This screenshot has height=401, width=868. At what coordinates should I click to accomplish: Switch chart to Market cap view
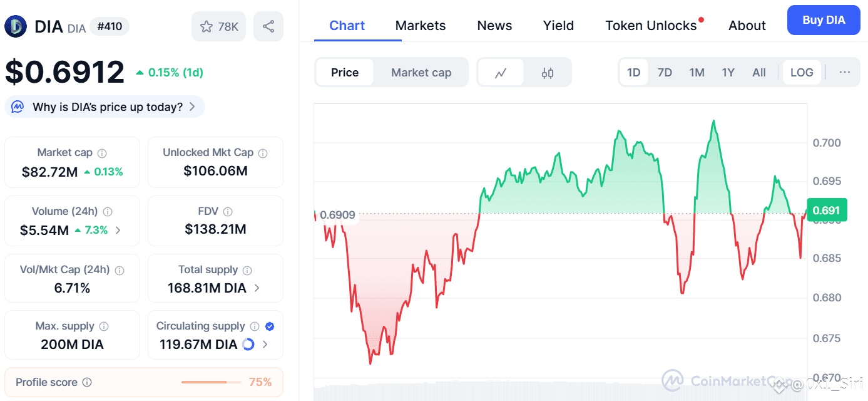pyautogui.click(x=421, y=73)
